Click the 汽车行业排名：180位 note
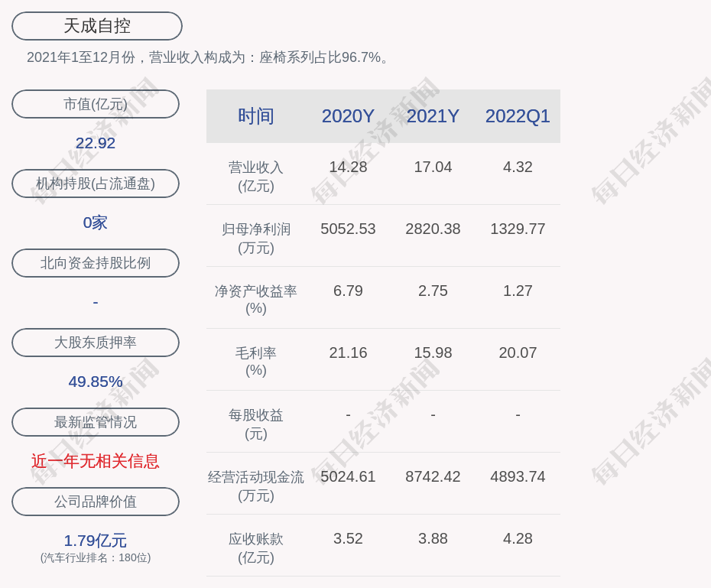Viewport: 711px width, 588px height. [x=96, y=557]
